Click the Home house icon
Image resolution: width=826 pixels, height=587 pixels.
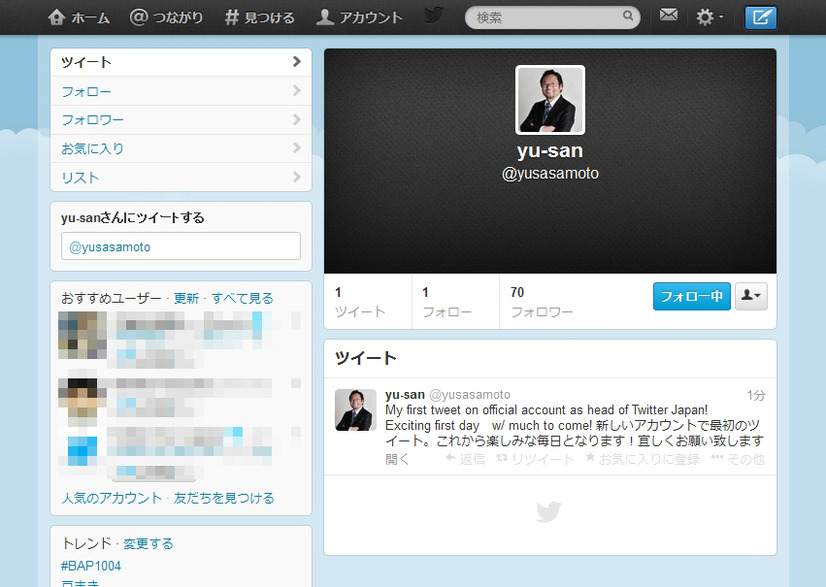click(56, 17)
